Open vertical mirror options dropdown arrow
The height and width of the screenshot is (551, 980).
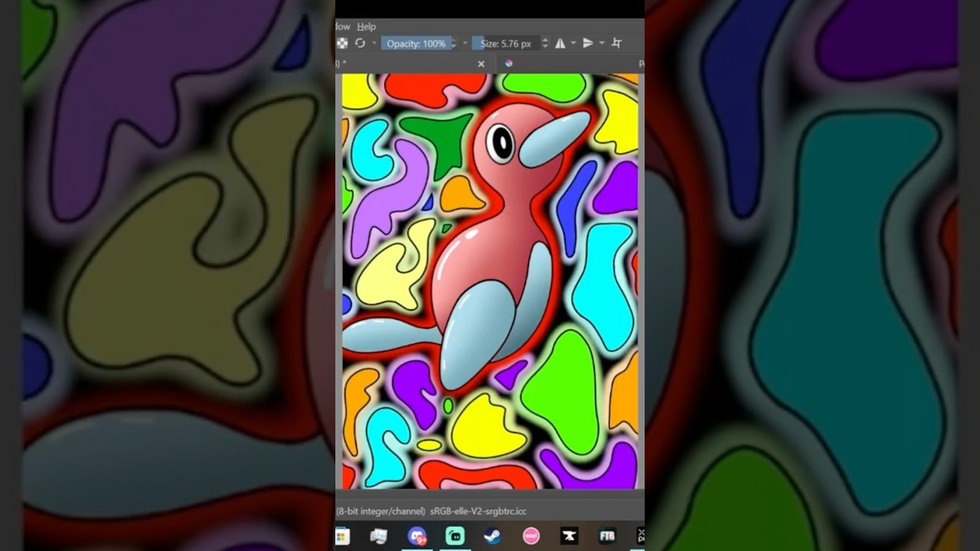coord(602,44)
